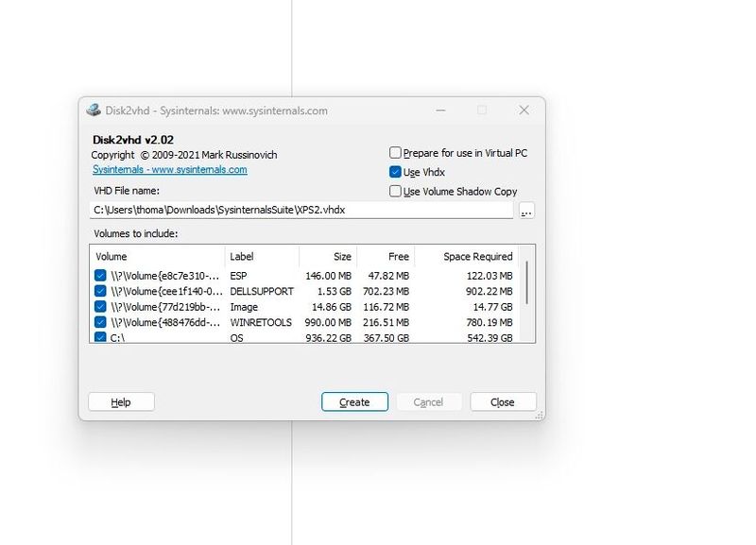Click the \\?\Volume{e8c7e310 volume name
Image resolution: width=756 pixels, height=545 pixels.
164,276
